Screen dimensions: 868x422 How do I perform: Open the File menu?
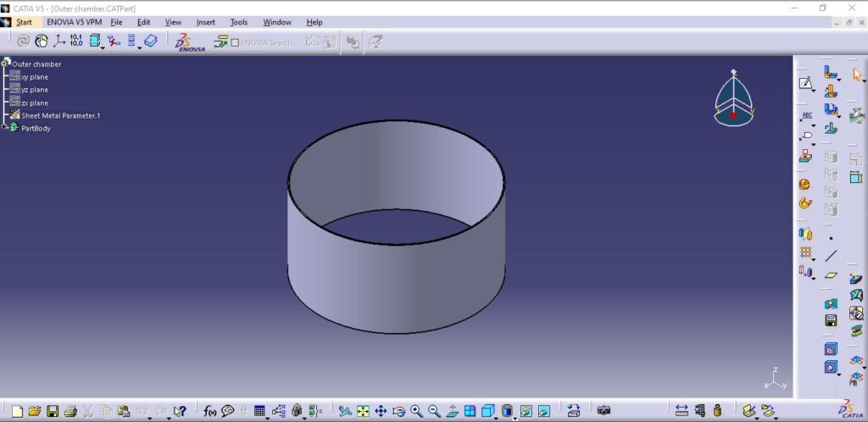tap(116, 22)
